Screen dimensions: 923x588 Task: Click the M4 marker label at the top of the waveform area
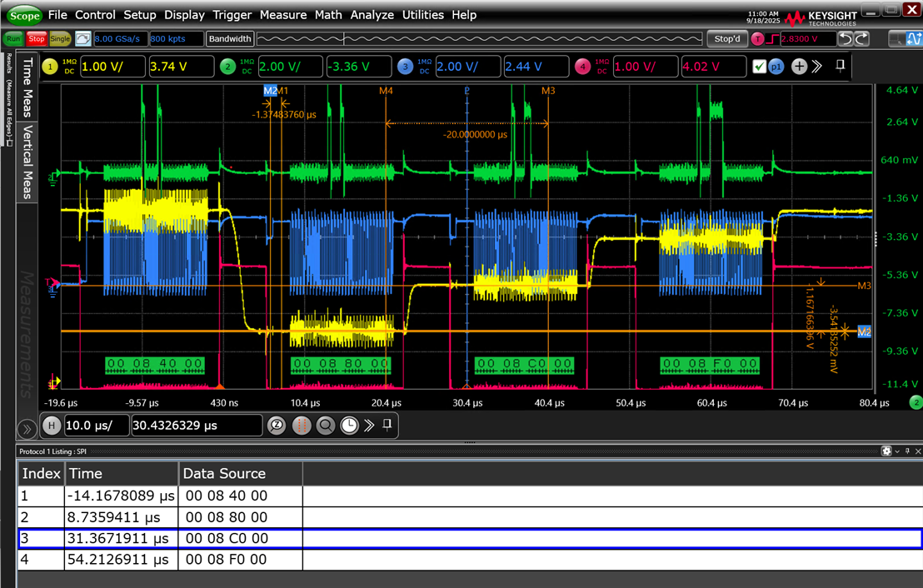(x=386, y=91)
